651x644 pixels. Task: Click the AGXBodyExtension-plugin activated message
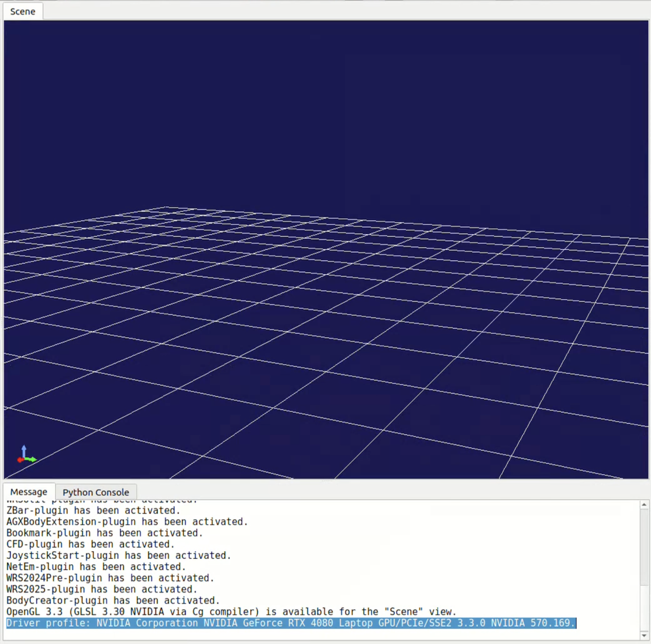[x=127, y=522]
